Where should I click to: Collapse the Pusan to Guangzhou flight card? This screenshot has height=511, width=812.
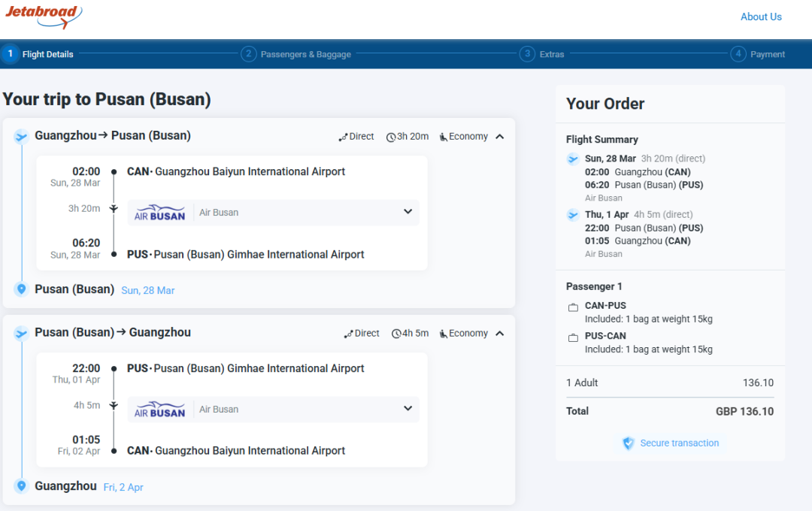click(500, 334)
